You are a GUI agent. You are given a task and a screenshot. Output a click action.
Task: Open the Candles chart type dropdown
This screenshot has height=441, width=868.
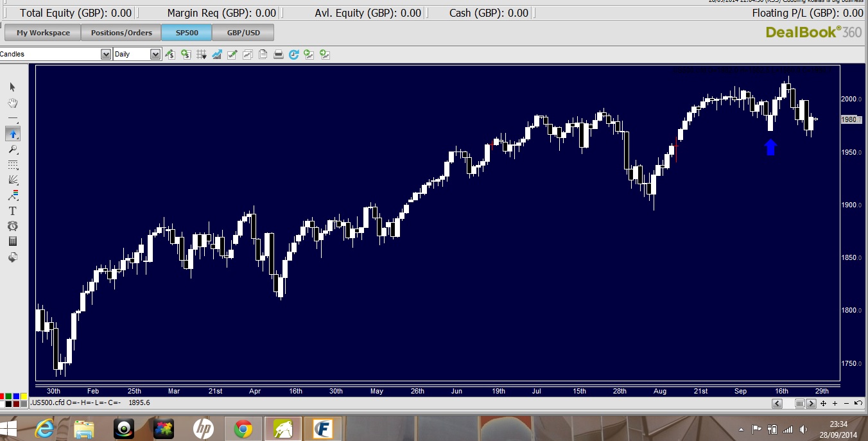pyautogui.click(x=106, y=55)
